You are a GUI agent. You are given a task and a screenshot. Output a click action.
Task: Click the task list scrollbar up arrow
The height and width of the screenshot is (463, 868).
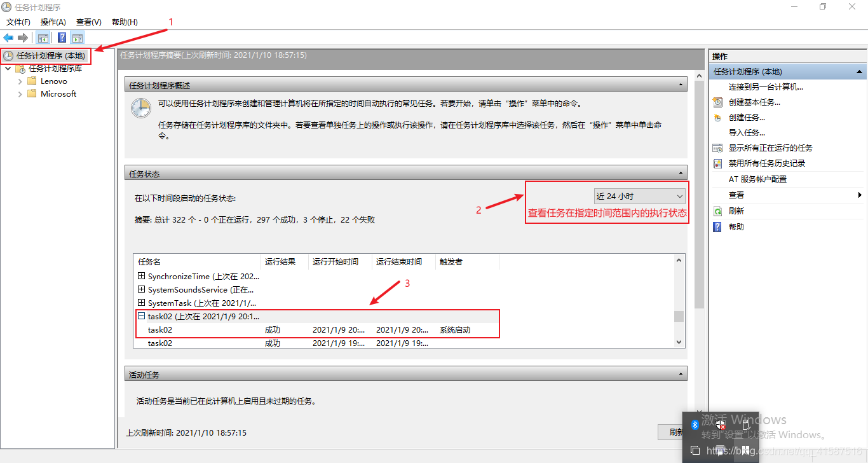pos(679,260)
